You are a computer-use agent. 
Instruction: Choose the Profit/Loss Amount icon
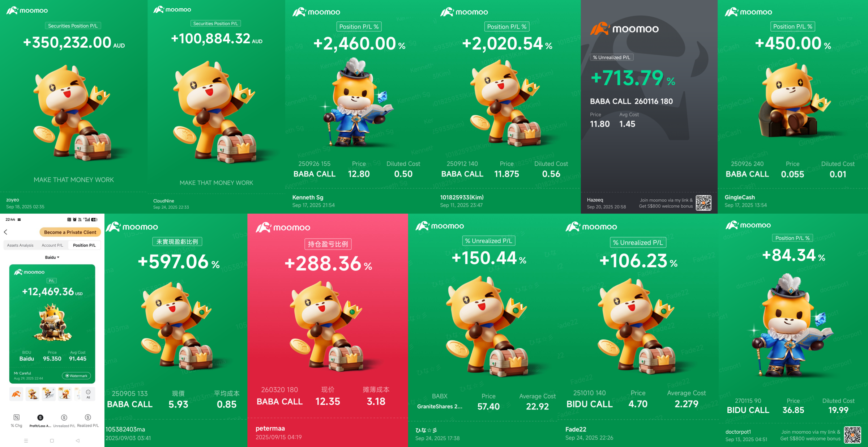(40, 417)
